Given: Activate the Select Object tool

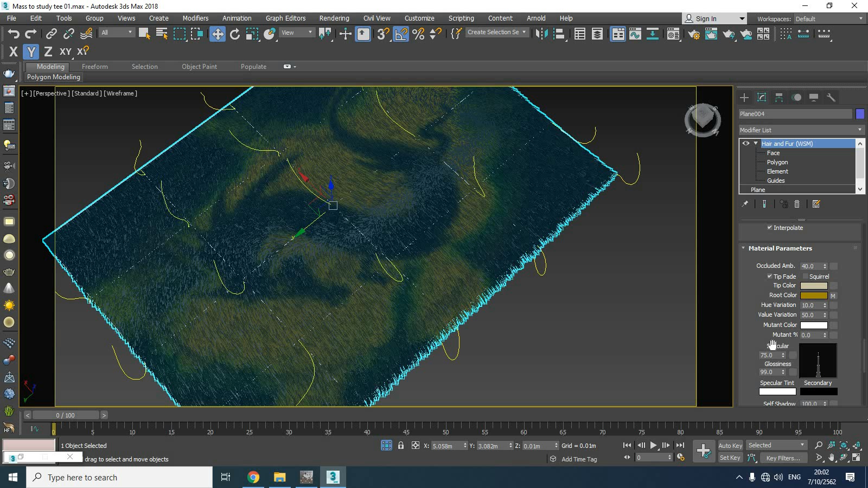Looking at the screenshot, I should pyautogui.click(x=144, y=34).
